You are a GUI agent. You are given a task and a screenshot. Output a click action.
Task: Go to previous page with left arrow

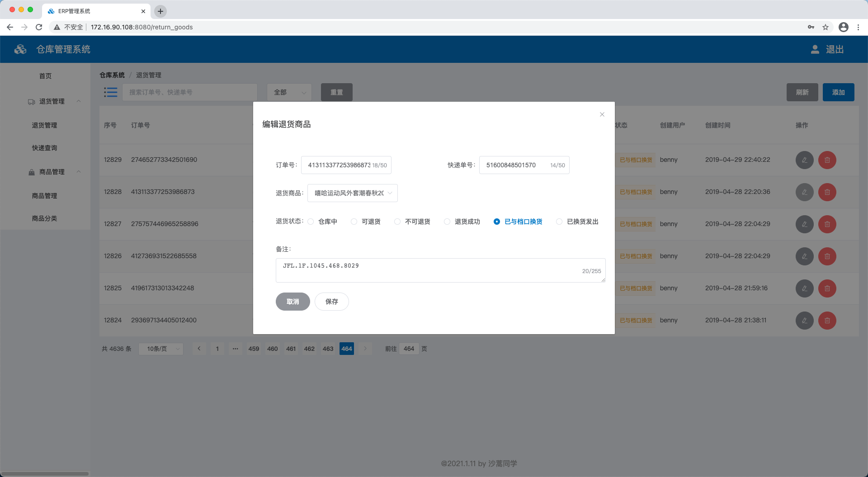pyautogui.click(x=199, y=349)
